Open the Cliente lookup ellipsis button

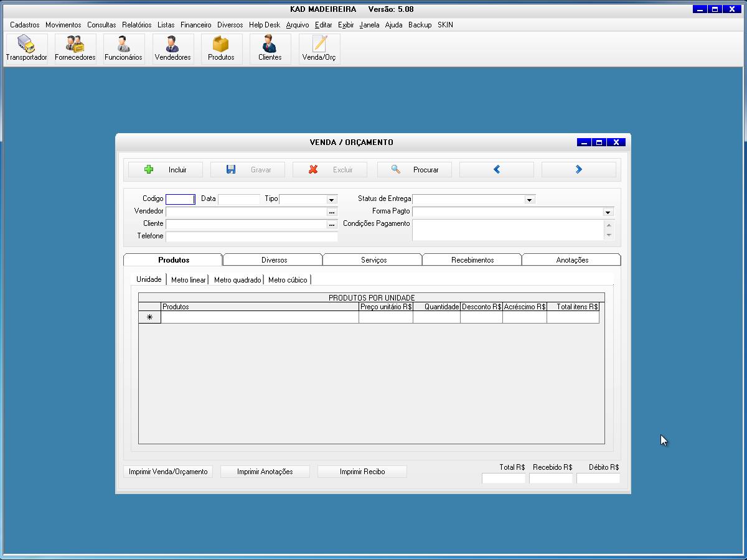tap(332, 225)
